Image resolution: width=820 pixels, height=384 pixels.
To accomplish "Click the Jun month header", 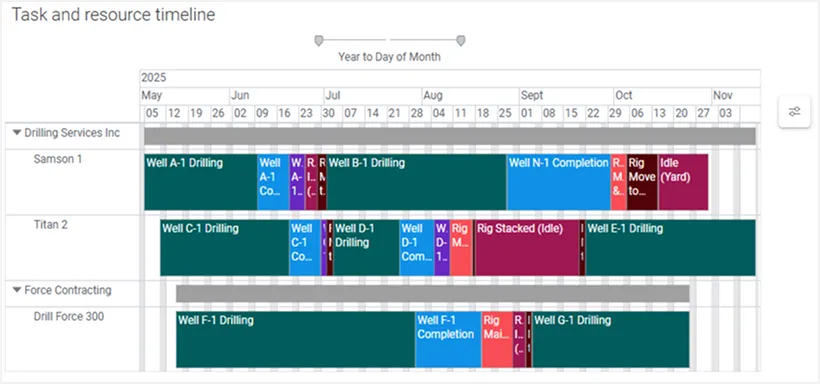I will click(x=277, y=96).
